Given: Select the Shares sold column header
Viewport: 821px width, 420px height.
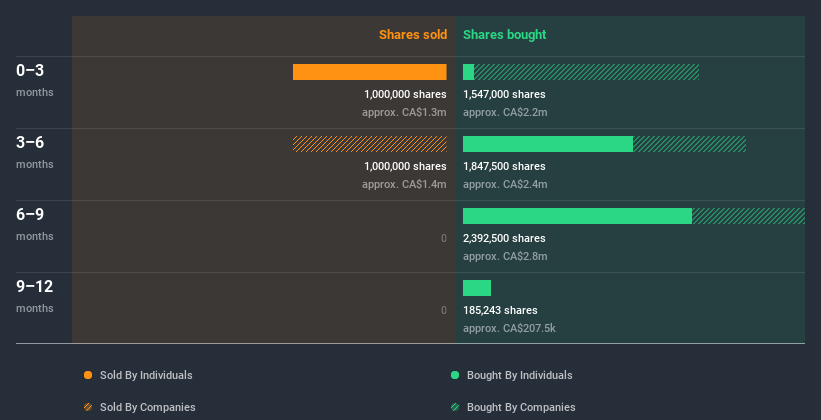Looking at the screenshot, I should click(412, 35).
